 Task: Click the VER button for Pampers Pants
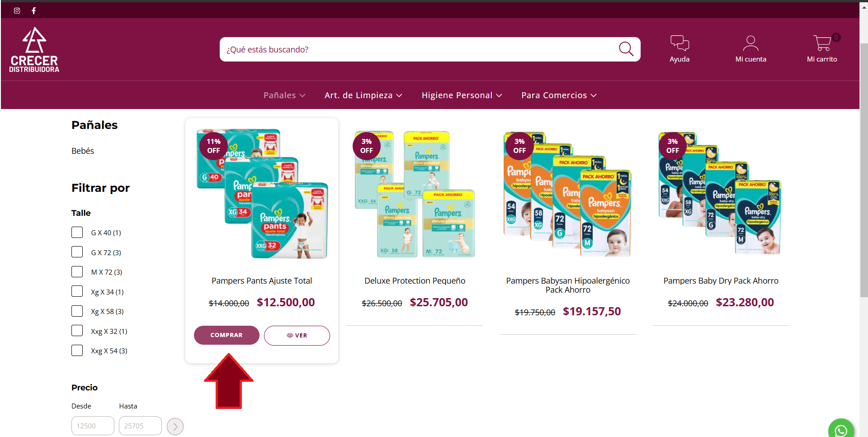(x=297, y=335)
